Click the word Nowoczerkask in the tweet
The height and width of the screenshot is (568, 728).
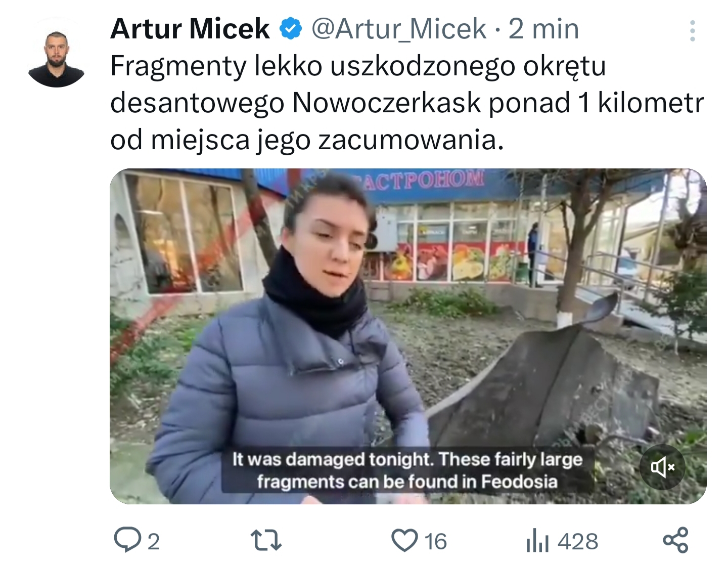point(387,103)
